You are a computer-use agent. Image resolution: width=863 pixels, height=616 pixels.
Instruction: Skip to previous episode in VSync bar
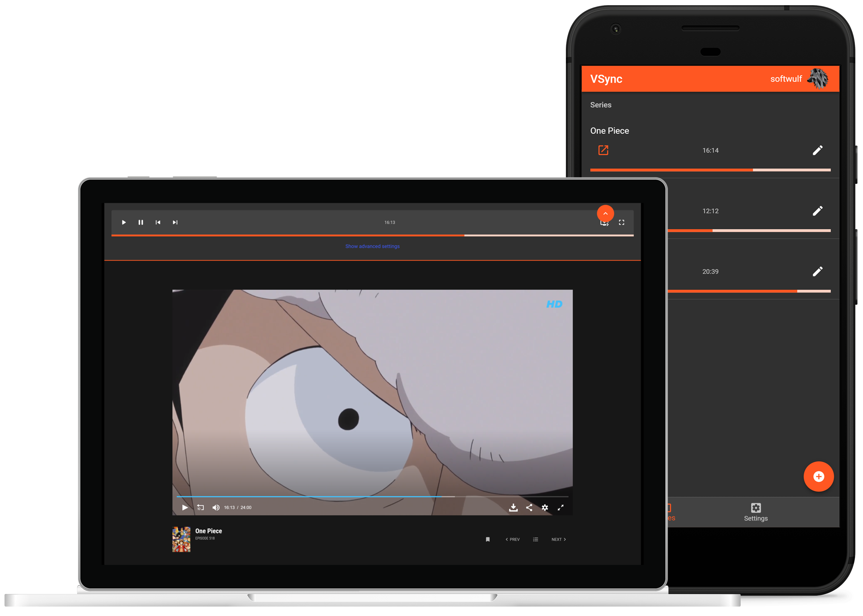158,222
